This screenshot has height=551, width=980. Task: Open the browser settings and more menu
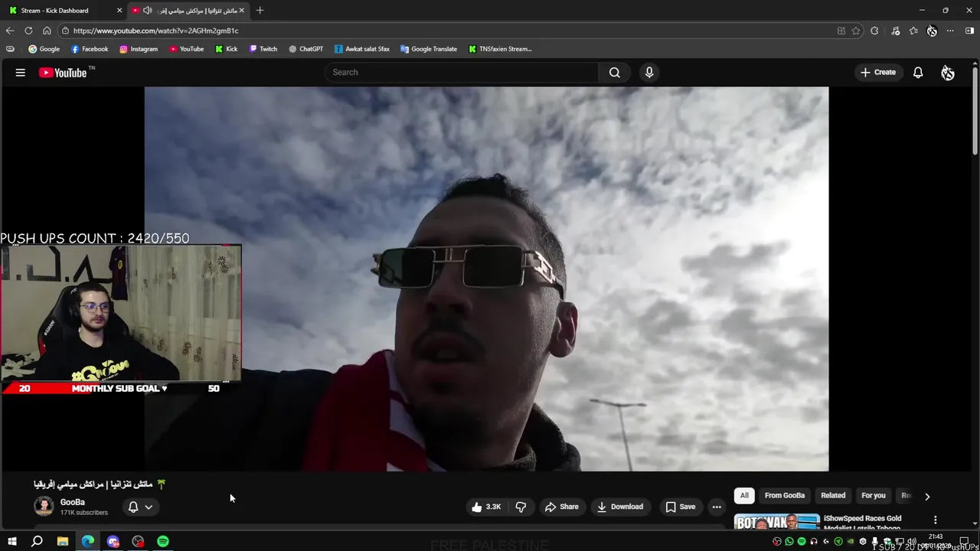(950, 31)
